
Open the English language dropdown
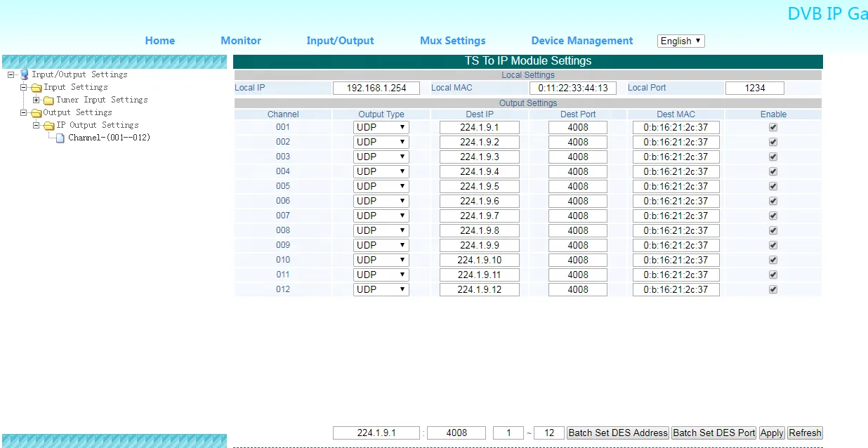[x=681, y=41]
